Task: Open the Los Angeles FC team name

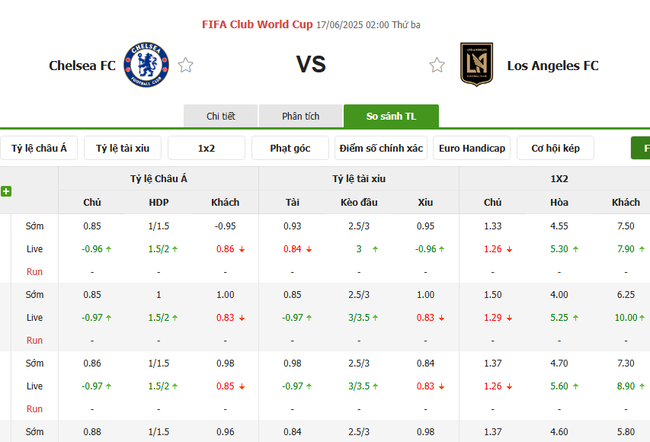Action: click(553, 66)
